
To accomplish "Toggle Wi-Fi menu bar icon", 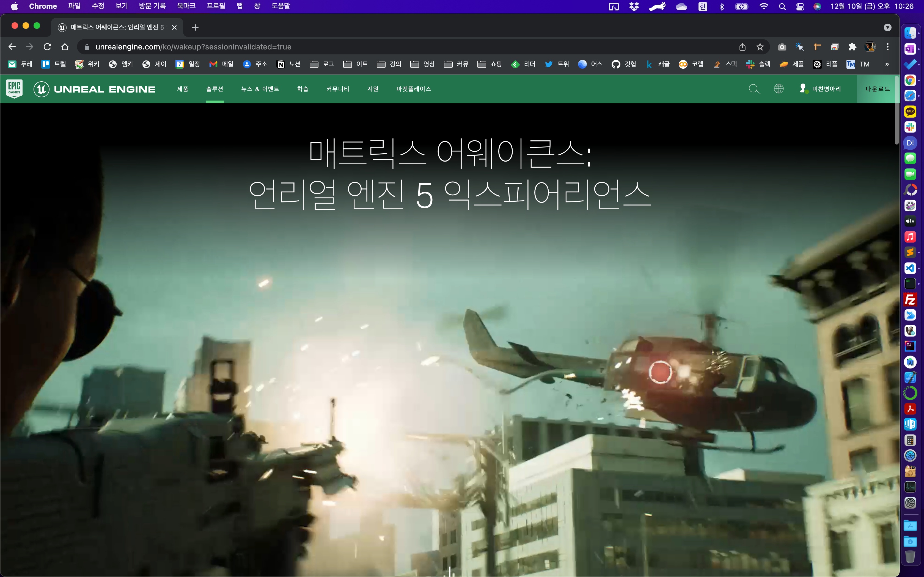I will pos(764,7).
